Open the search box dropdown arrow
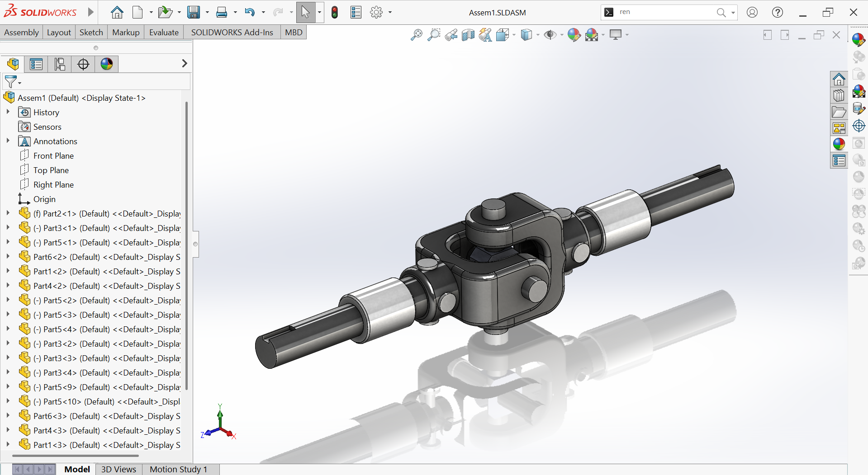 733,13
